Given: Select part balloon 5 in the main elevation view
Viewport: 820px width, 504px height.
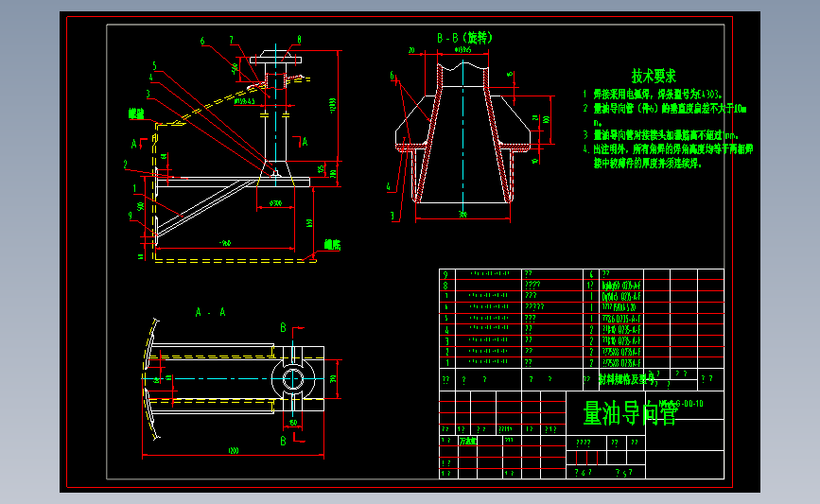Looking at the screenshot, I should [x=154, y=66].
